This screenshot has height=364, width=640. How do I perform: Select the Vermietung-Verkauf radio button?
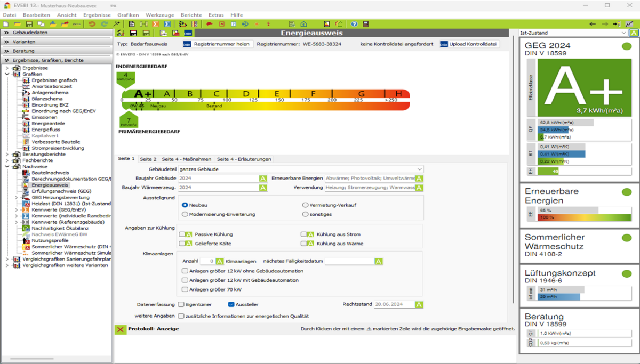[x=305, y=205]
